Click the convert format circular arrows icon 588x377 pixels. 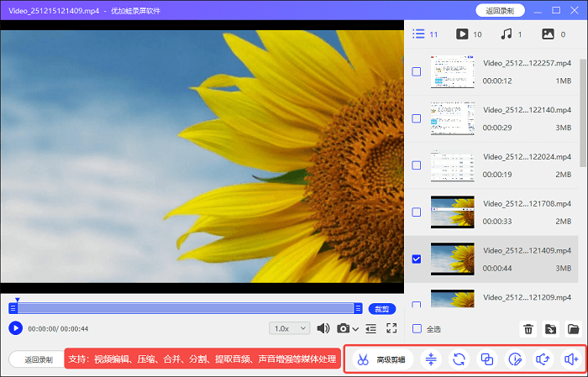point(459,359)
